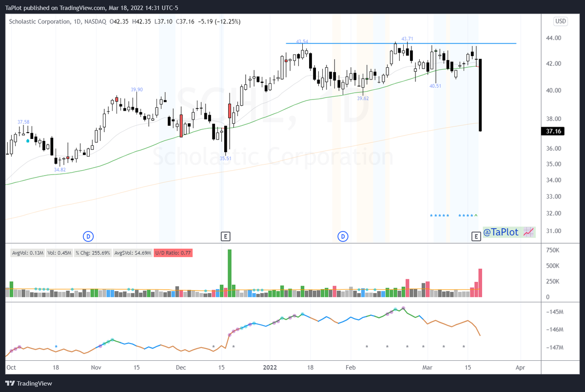Click the % Chg: 255.69% label
Viewport: 585px width, 392px height.
(x=93, y=253)
